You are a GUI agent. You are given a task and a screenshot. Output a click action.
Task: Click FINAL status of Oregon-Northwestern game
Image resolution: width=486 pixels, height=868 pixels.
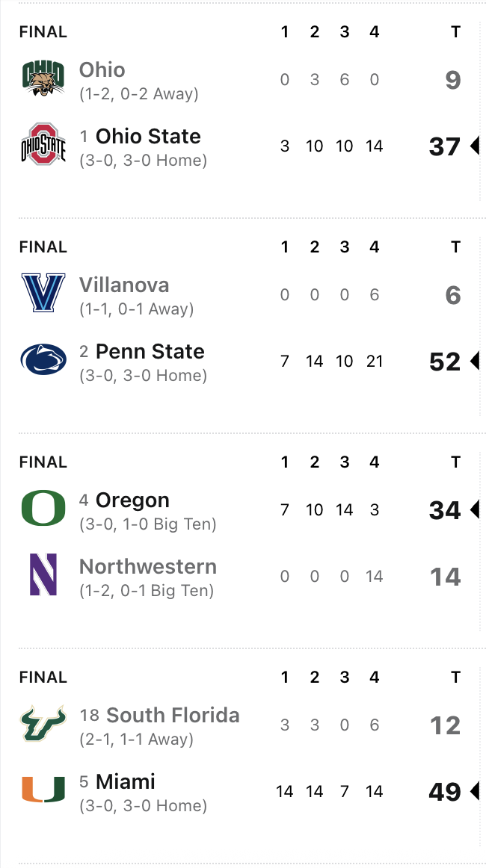point(43,462)
